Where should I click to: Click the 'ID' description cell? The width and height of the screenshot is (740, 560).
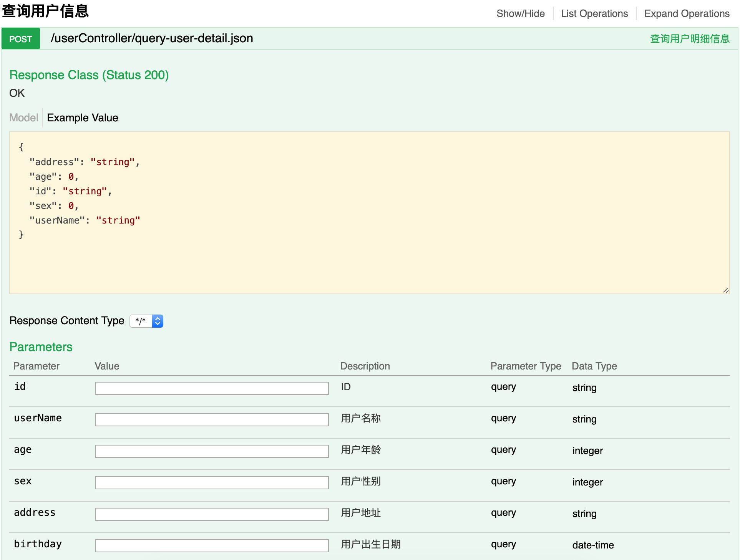tap(346, 387)
